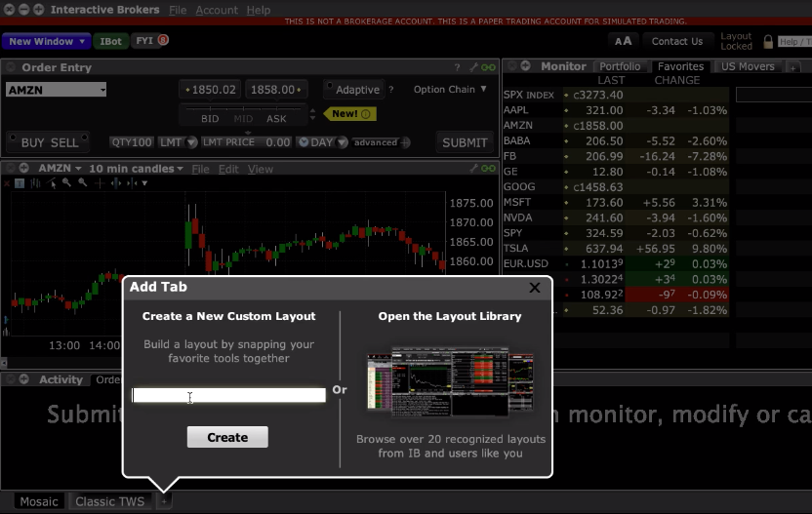812x514 pixels.
Task: Expand advanced order options
Action: pos(382,142)
